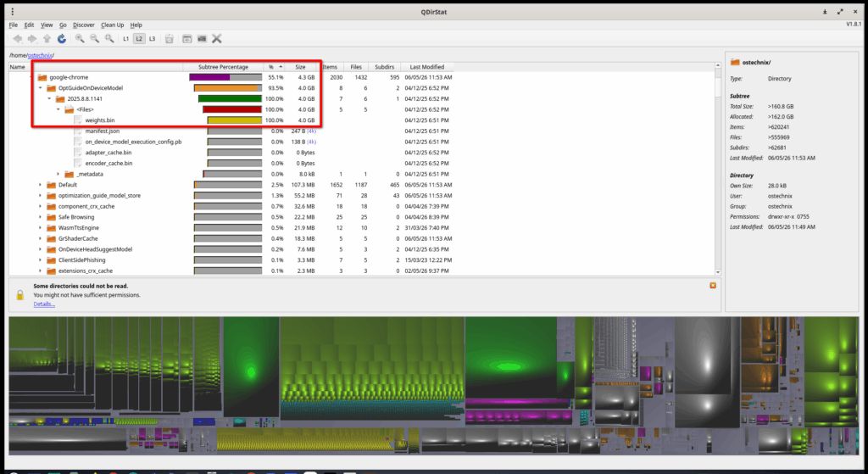Image resolution: width=868 pixels, height=474 pixels.
Task: Select on_device_model_execution_config.pb file
Action: tap(133, 142)
